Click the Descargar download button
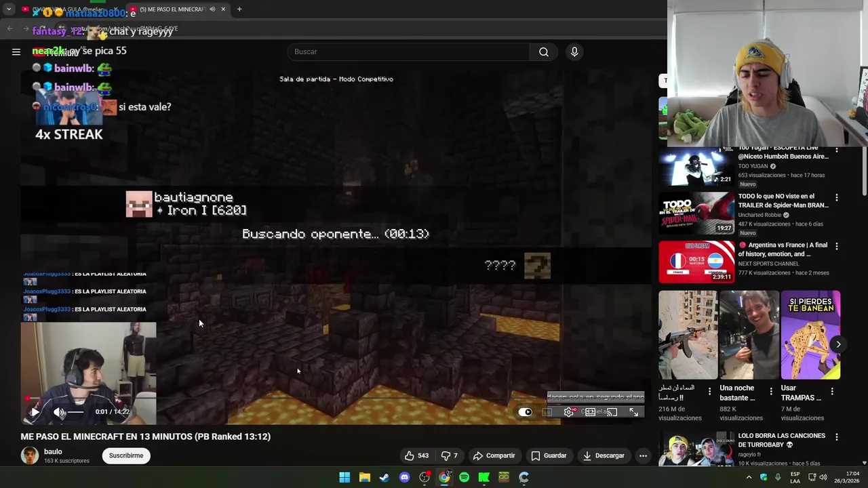 [x=604, y=455]
